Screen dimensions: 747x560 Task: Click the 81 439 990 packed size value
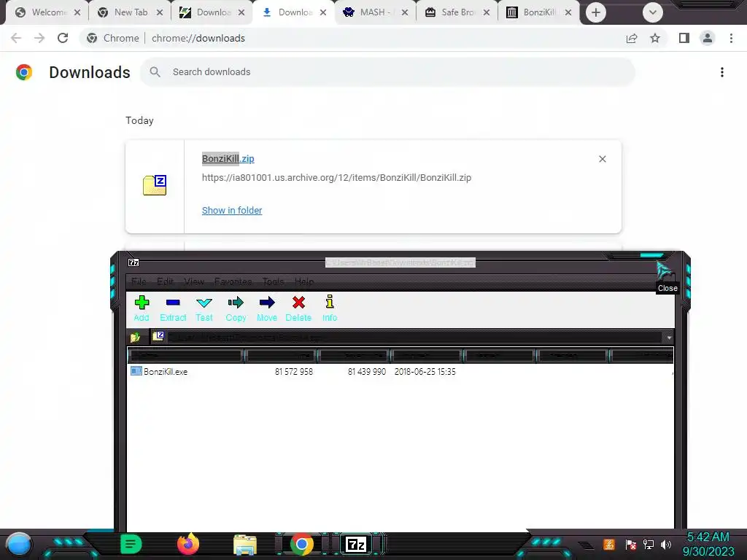click(x=367, y=371)
